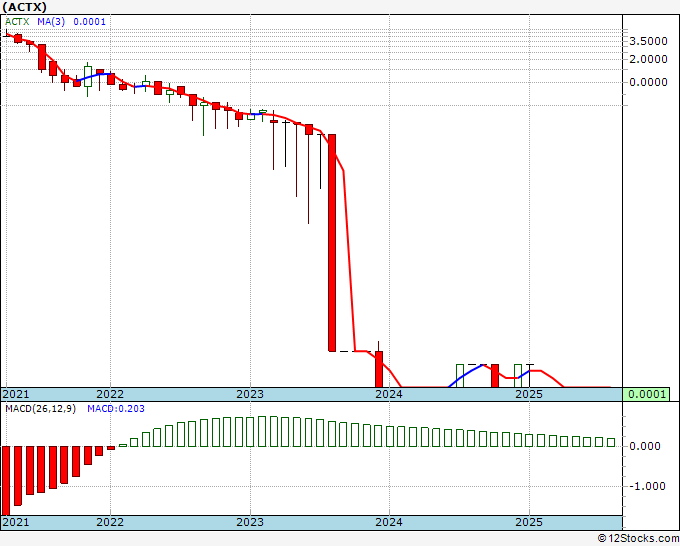680x546 pixels.
Task: Click the tall red crash candlestick in 2023
Action: (332, 243)
